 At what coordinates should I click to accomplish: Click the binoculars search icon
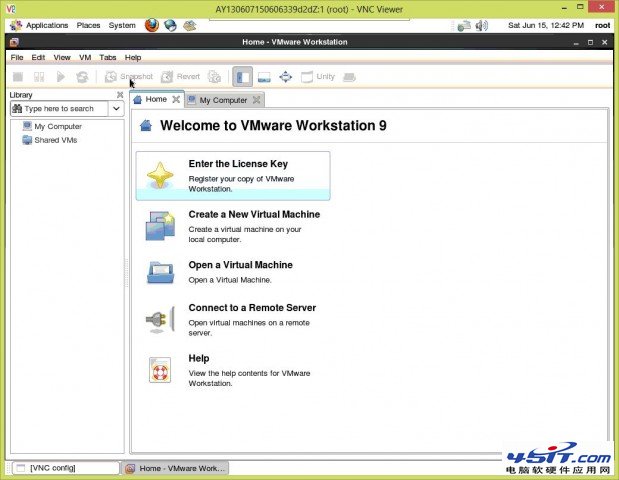point(17,109)
